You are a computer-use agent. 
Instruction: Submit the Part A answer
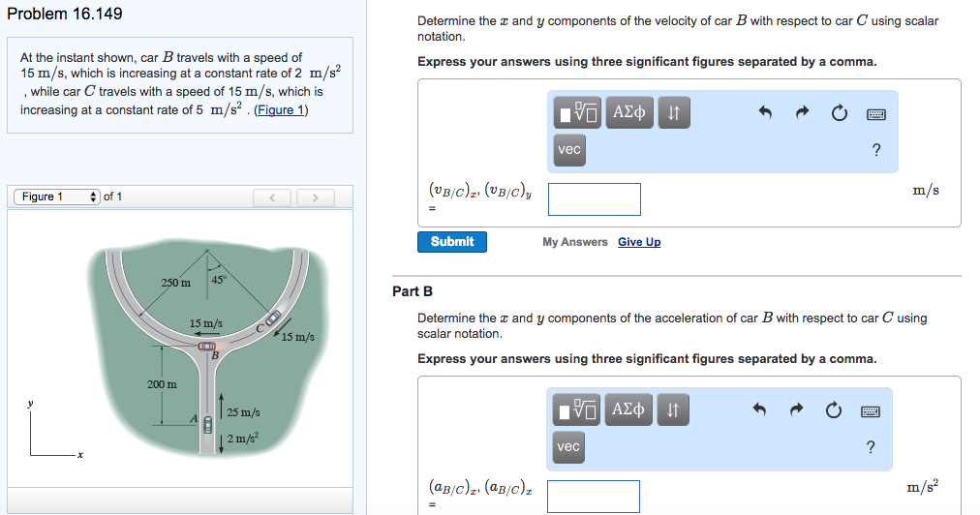tap(452, 242)
